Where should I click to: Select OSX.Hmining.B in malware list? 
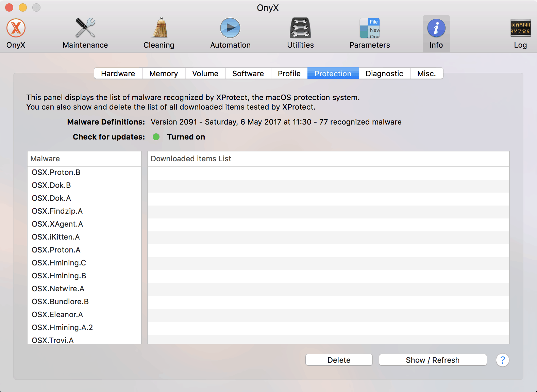tap(84, 276)
